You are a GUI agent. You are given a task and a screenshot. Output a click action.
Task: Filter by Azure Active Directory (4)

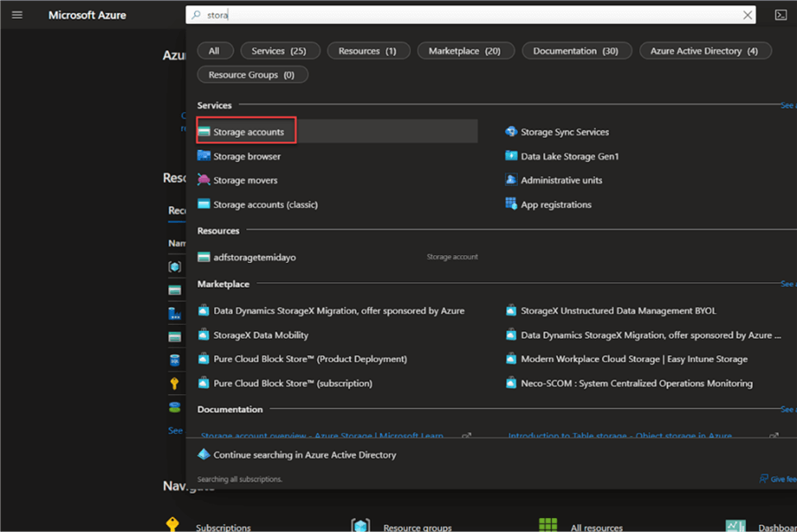click(x=704, y=51)
